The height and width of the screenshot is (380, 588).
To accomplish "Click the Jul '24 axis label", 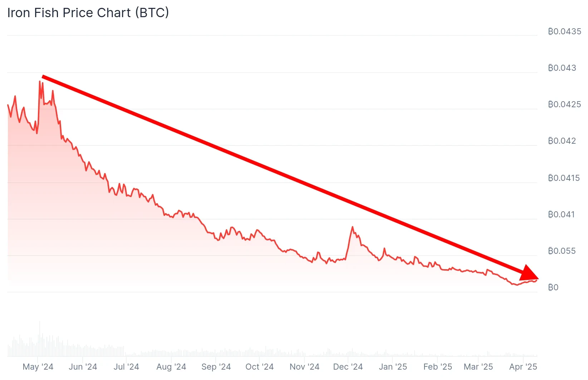I will (126, 367).
